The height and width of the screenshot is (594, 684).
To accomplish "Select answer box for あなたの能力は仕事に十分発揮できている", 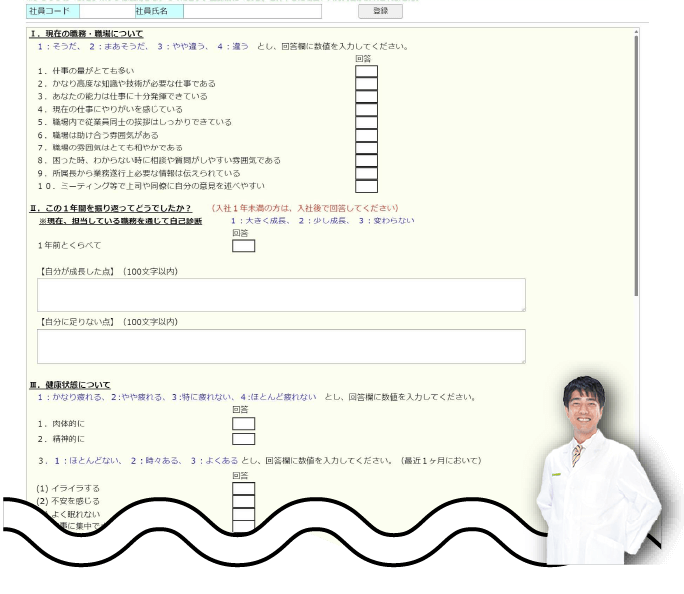I will click(x=366, y=97).
